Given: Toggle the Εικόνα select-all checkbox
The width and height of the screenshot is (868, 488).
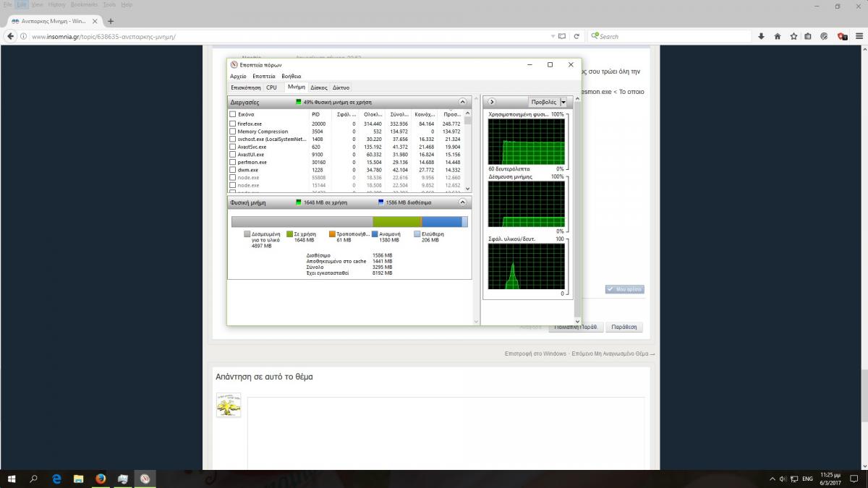Looking at the screenshot, I should click(233, 114).
